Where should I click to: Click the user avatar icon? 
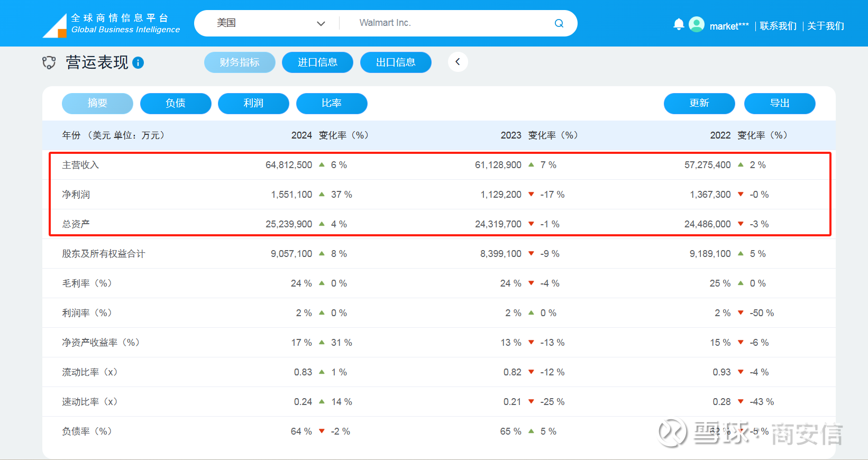697,24
